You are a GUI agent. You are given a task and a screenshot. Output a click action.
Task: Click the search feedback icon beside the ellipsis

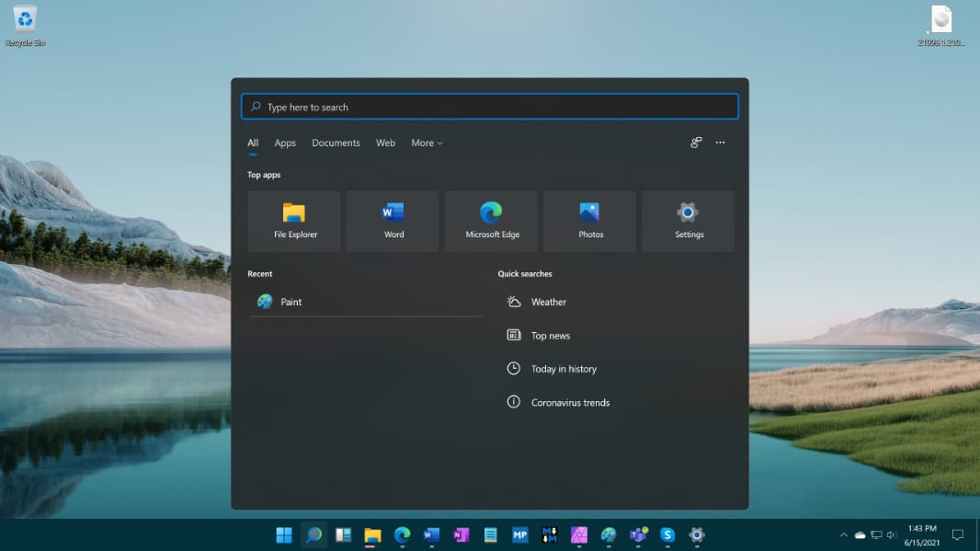696,143
